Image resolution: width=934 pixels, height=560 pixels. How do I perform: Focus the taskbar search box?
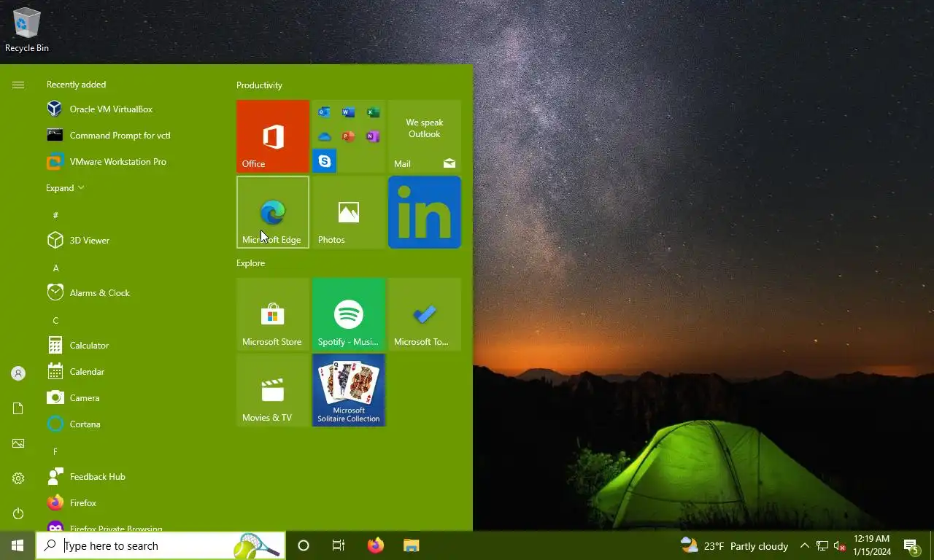(161, 545)
